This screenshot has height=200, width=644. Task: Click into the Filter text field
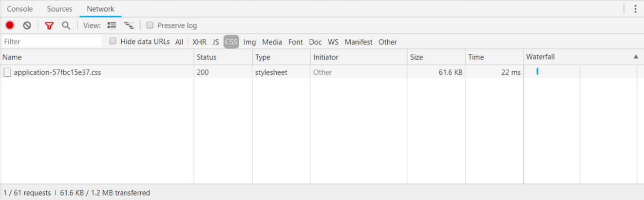51,41
